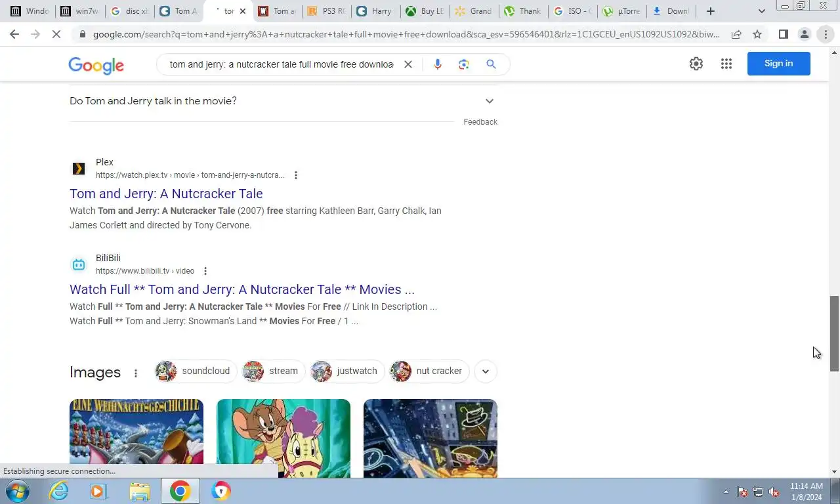
Task: Go to Google home via logo
Action: click(96, 65)
